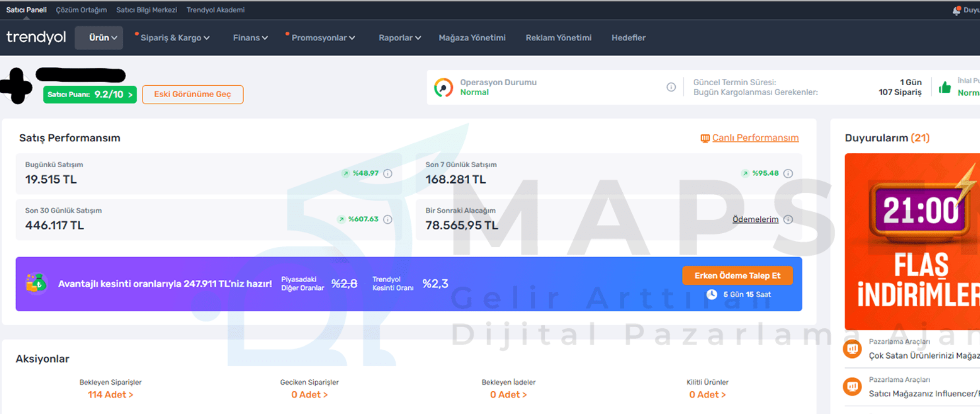This screenshot has width=980, height=414.
Task: Click the 446.117 TL sales value
Action: click(55, 225)
